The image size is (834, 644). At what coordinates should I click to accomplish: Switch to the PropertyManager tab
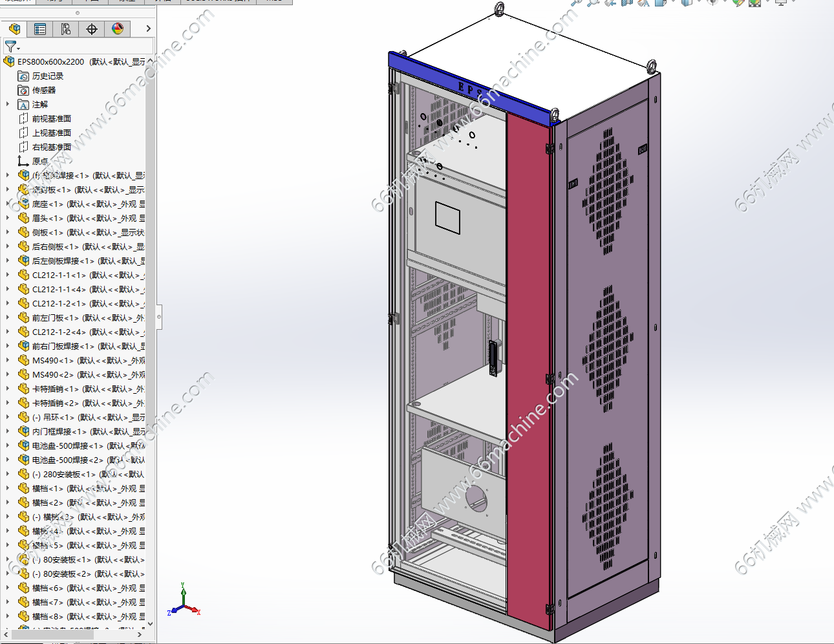pyautogui.click(x=40, y=29)
